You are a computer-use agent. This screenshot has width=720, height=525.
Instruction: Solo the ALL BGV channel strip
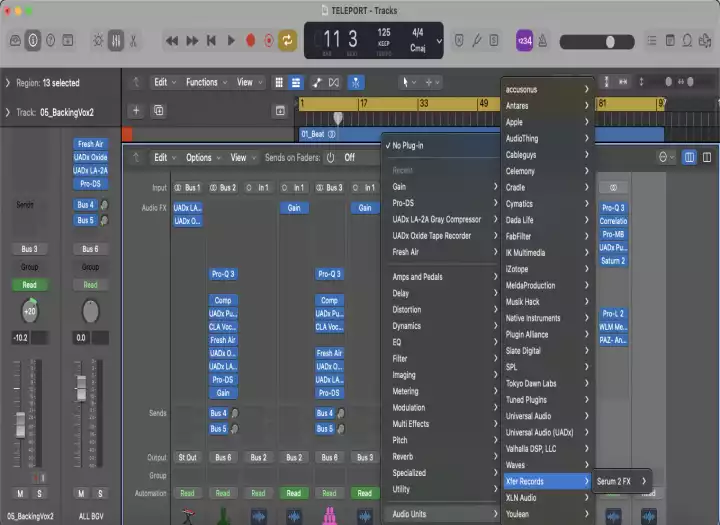100,494
